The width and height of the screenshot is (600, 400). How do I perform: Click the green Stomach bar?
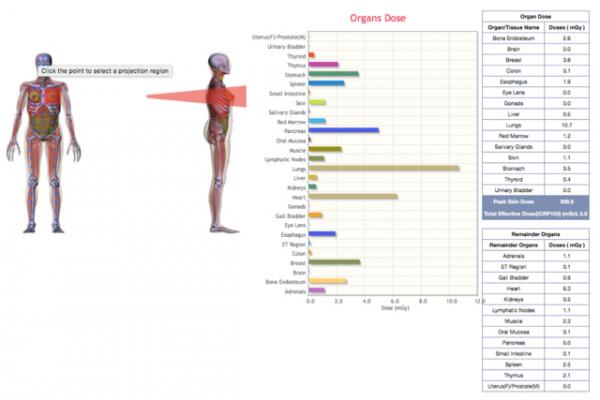334,73
